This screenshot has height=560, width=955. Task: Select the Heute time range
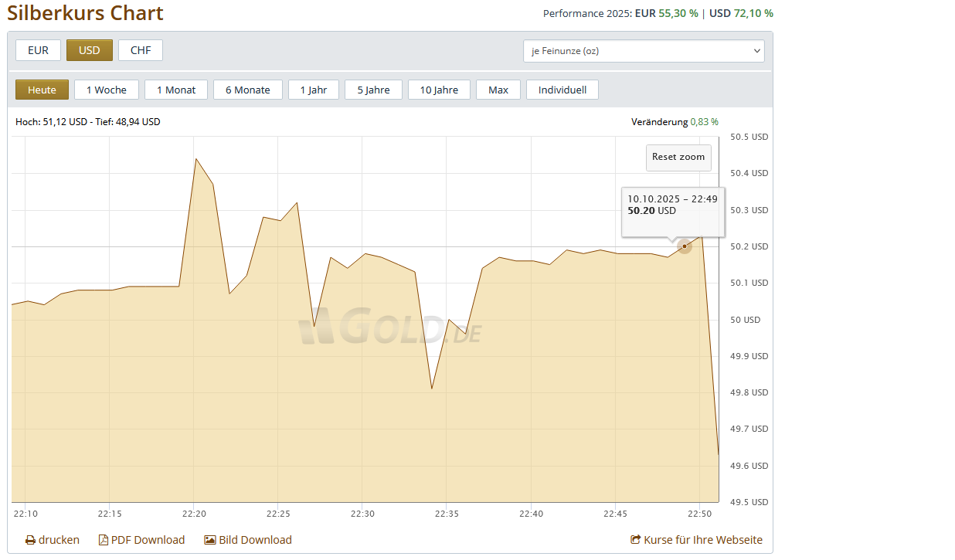click(42, 90)
